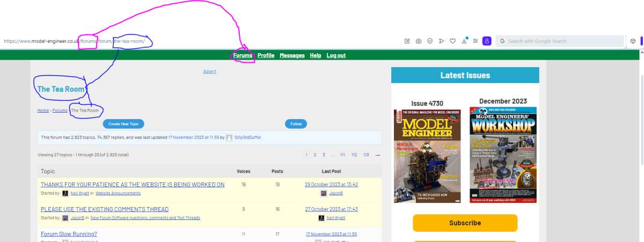Open Model Engineers' Workshop December 2023 cover

pyautogui.click(x=503, y=155)
